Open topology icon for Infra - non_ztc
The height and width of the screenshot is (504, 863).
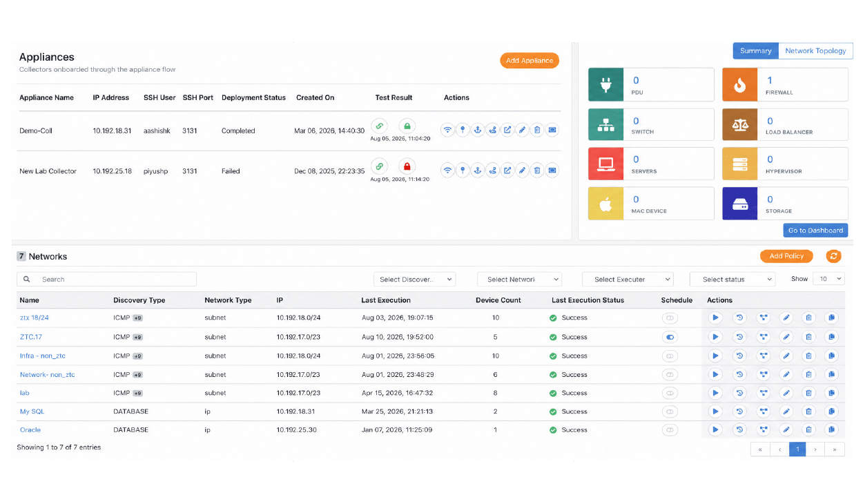pos(763,356)
